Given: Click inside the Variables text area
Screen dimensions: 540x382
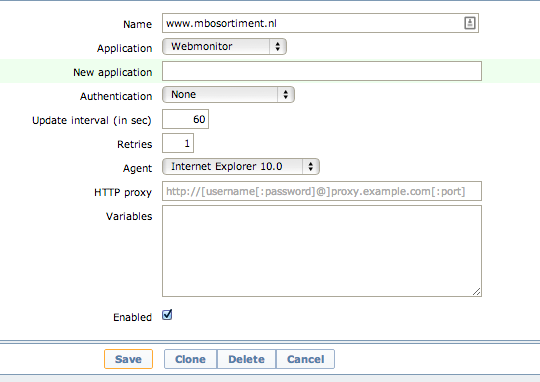Looking at the screenshot, I should pyautogui.click(x=322, y=251).
